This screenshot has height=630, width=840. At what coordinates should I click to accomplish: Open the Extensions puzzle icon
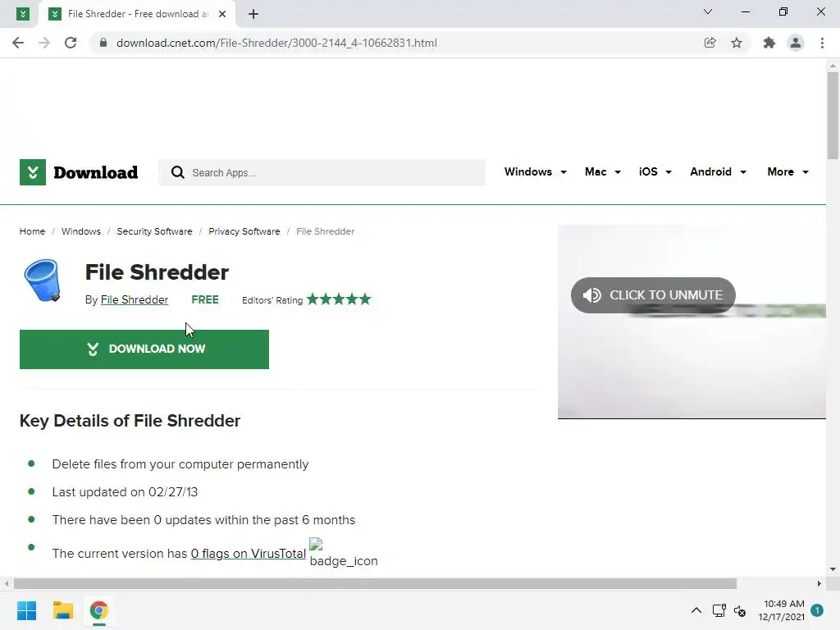(769, 43)
